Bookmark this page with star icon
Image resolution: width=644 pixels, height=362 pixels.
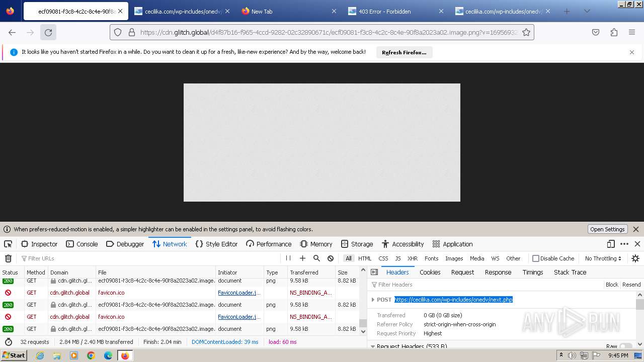point(526,32)
